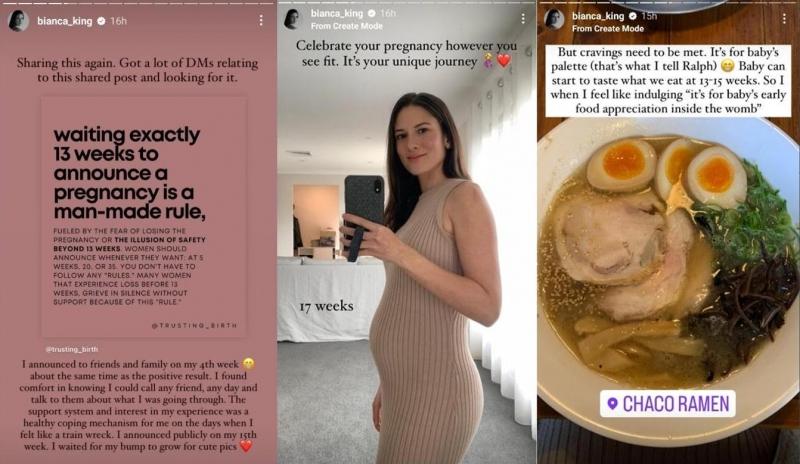800x464 pixels.
Task: Click verified badge in ramen story header
Action: click(633, 16)
